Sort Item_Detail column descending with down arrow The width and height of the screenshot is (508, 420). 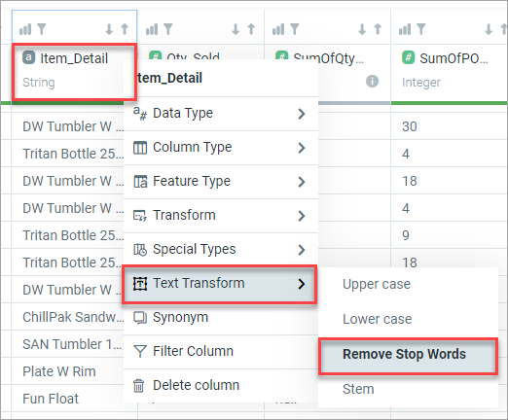[x=109, y=29]
